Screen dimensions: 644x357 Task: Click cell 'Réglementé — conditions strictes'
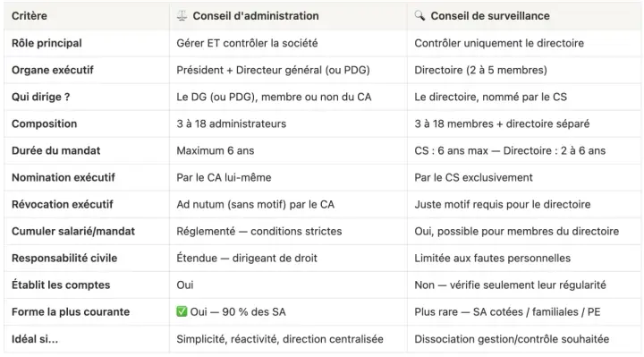pos(259,232)
